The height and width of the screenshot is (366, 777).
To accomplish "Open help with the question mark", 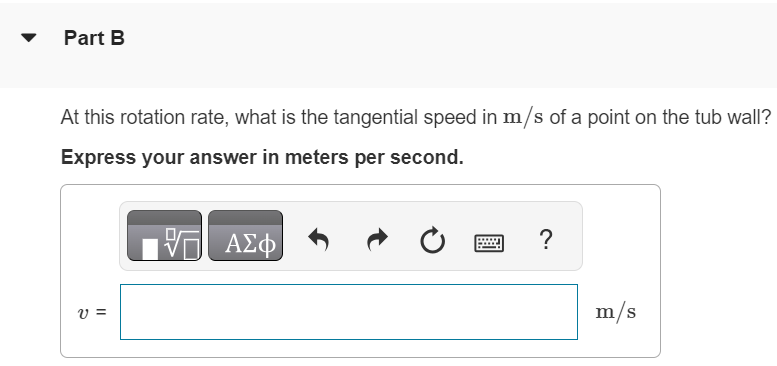I will click(545, 239).
